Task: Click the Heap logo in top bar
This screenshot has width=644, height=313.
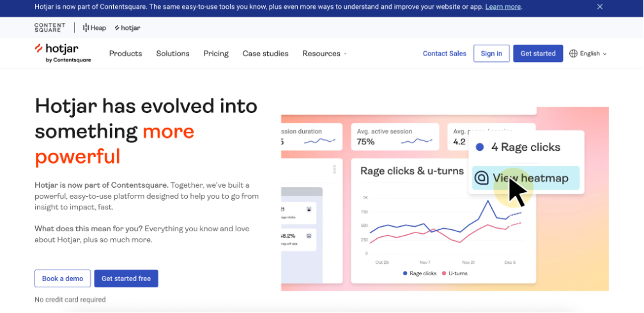Action: (x=95, y=28)
